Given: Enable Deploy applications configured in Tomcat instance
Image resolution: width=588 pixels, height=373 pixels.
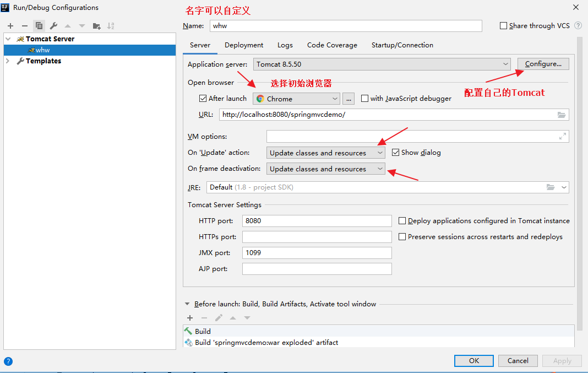Looking at the screenshot, I should (402, 220).
